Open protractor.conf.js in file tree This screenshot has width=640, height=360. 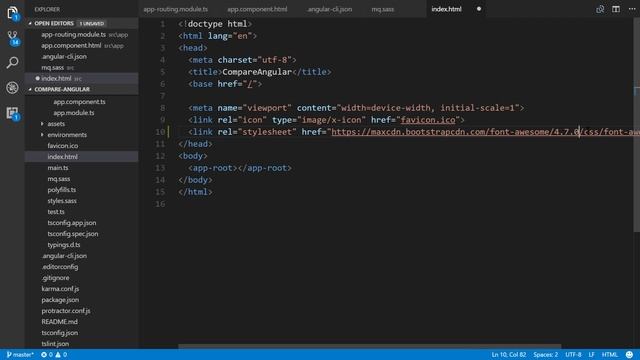click(x=66, y=311)
